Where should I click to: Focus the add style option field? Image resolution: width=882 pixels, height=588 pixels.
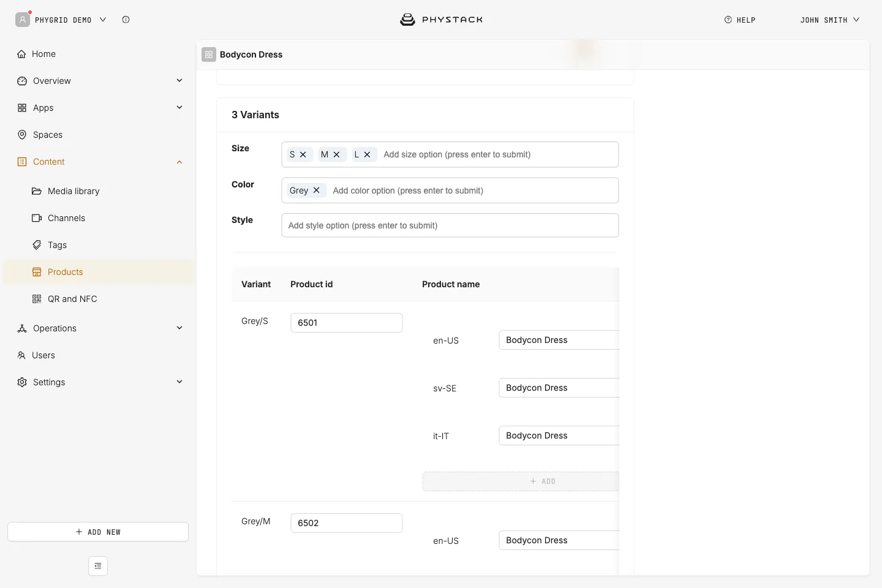[x=450, y=225]
